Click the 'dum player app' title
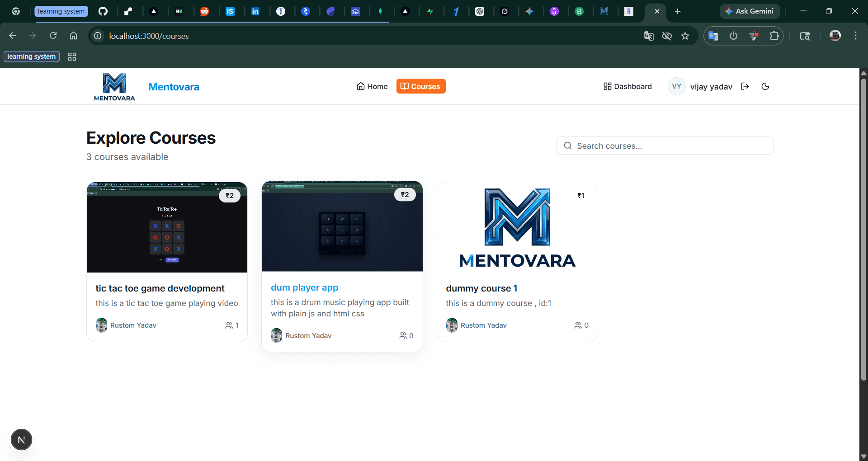The width and height of the screenshot is (868, 461). pos(304,287)
